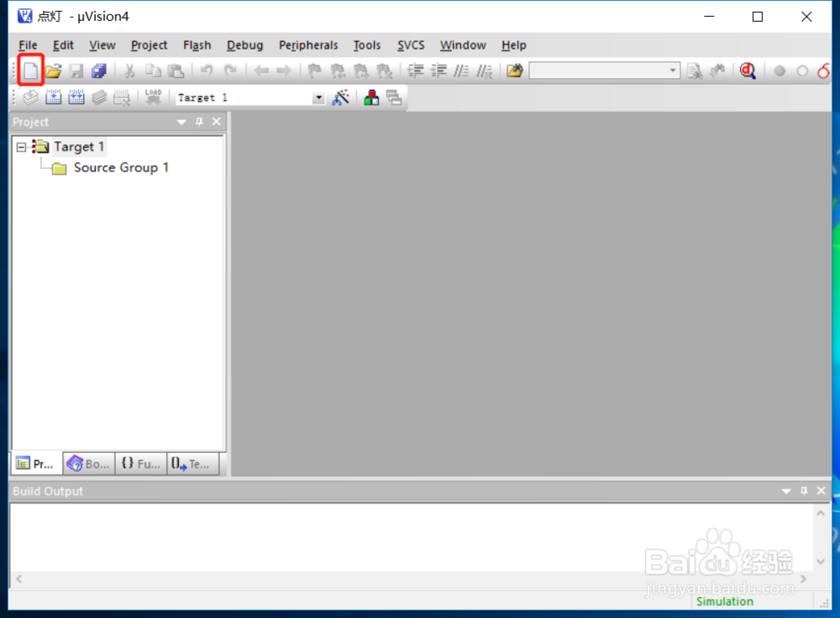
Task: Toggle a bookmark with the first flag icon
Action: (x=314, y=71)
